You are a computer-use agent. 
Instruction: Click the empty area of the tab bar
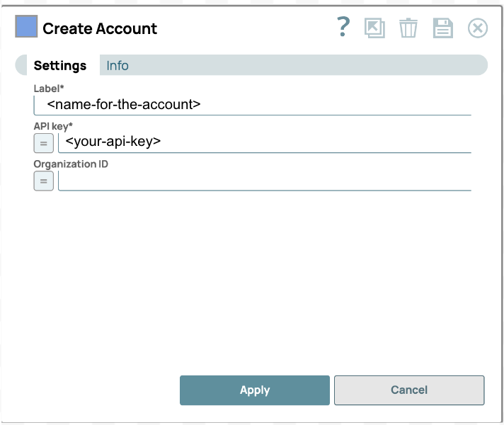pos(304,66)
